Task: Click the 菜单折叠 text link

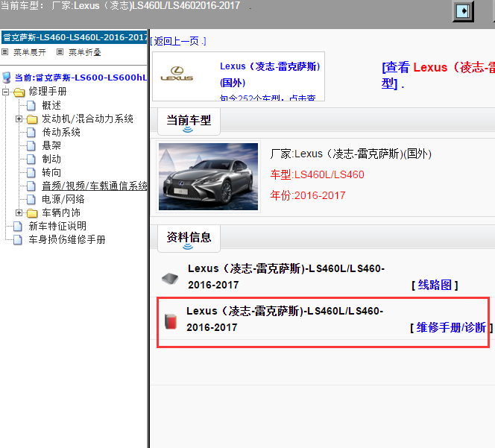Action: coord(85,52)
